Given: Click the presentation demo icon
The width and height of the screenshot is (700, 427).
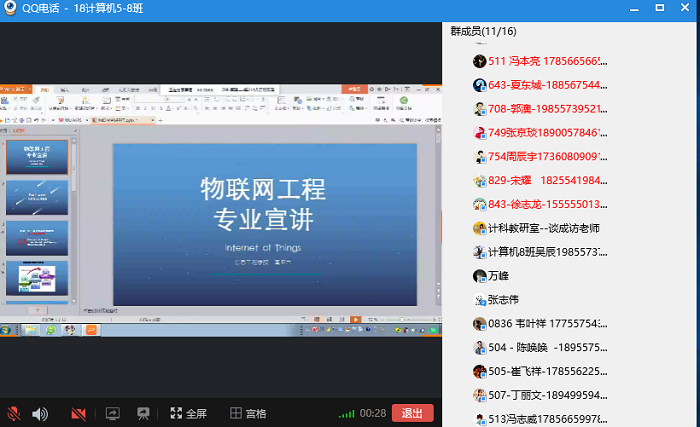Looking at the screenshot, I should click(143, 413).
